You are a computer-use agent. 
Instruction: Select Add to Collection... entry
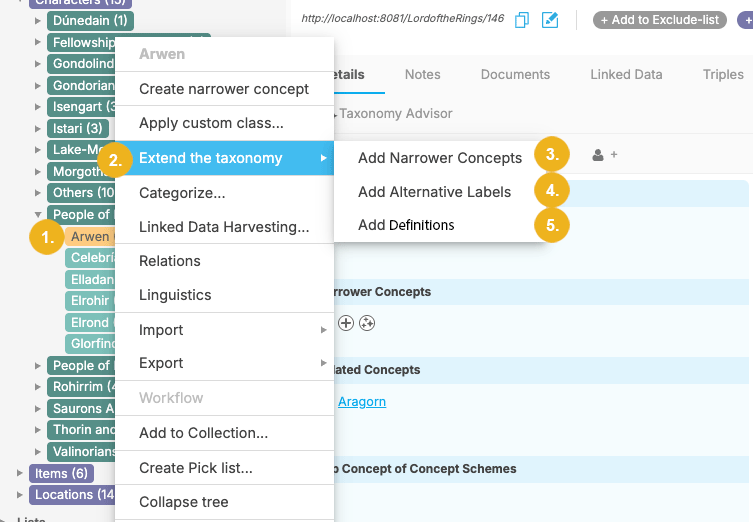pyautogui.click(x=224, y=433)
